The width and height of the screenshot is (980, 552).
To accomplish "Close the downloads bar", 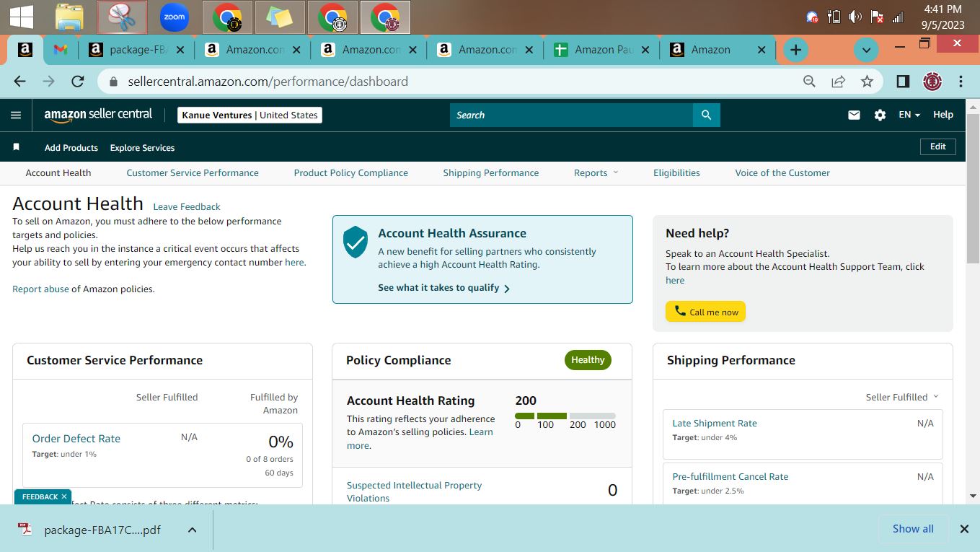I will (x=964, y=529).
